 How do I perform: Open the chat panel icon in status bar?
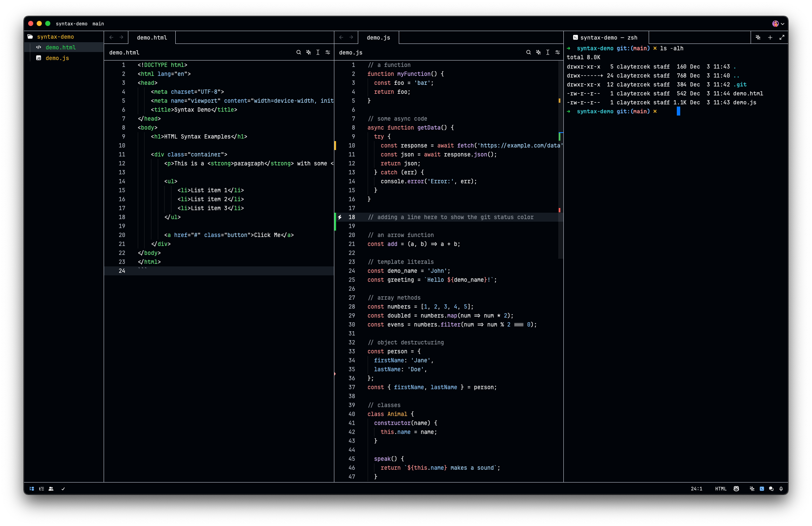771,489
